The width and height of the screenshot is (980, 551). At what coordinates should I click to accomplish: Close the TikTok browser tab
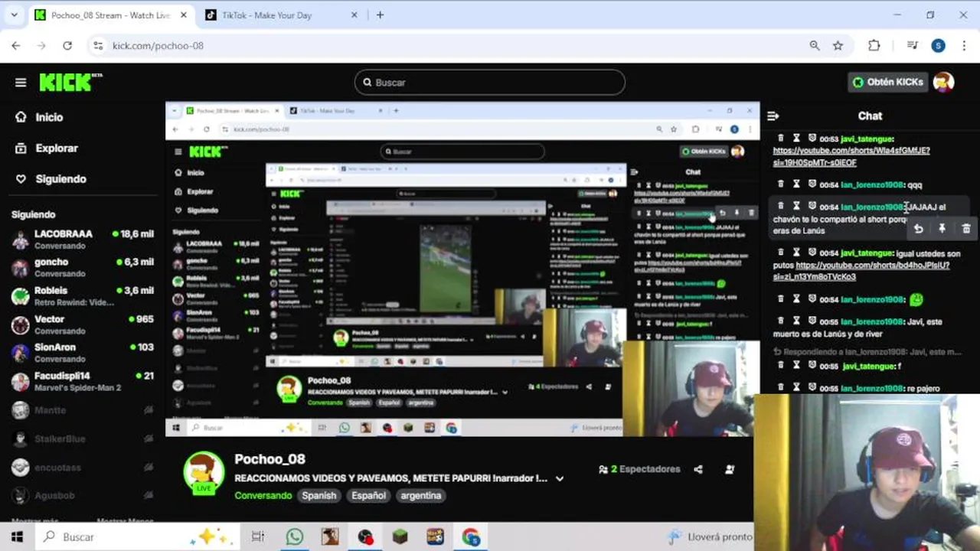pos(354,15)
